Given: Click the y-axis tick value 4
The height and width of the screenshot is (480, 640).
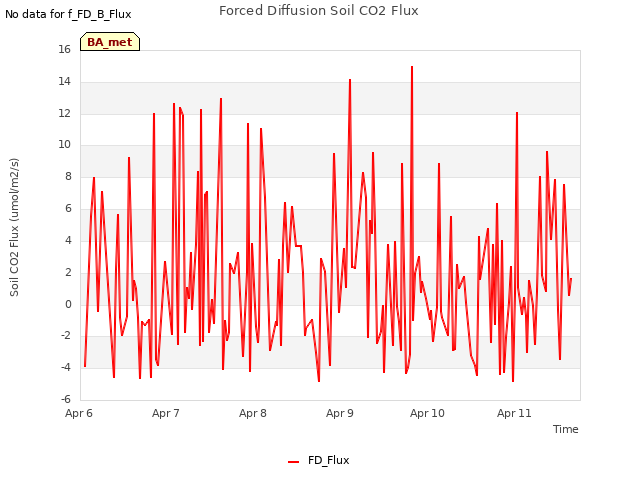Looking at the screenshot, I should (68, 240).
